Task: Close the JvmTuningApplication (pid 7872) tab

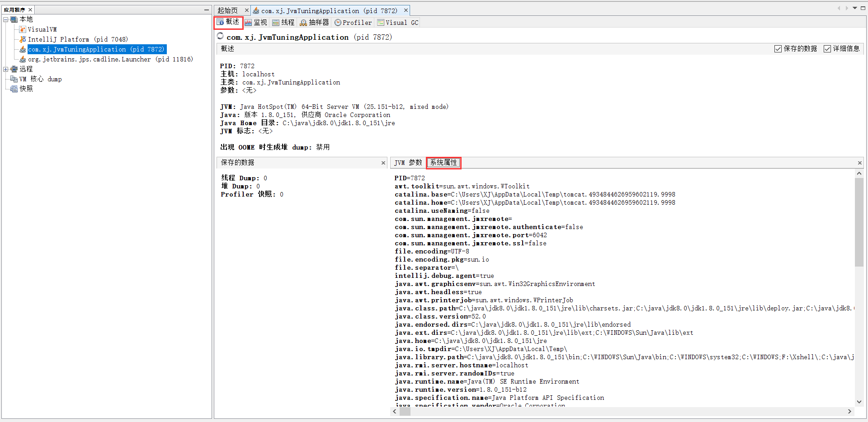Action: [406, 10]
